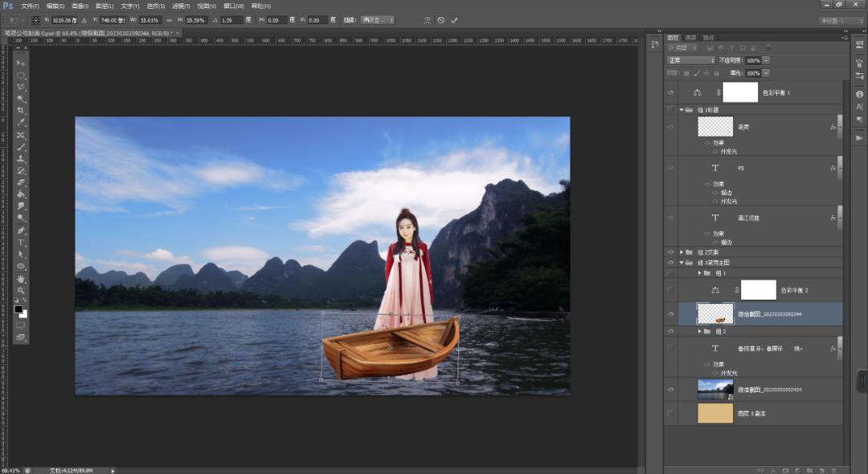The height and width of the screenshot is (474, 868).
Task: Select the Hand tool
Action: click(21, 279)
